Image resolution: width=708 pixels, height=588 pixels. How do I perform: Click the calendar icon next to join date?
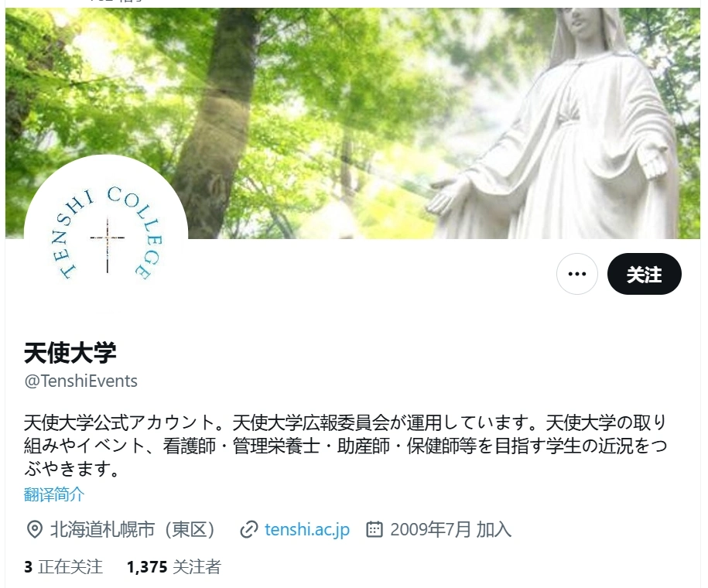pyautogui.click(x=374, y=529)
